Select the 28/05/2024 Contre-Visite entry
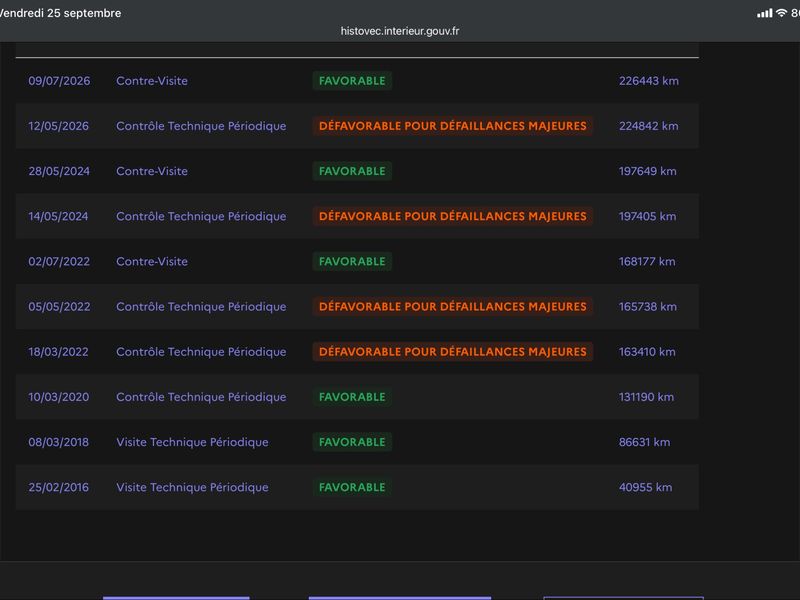Viewport: 800px width, 600px height. [x=357, y=171]
